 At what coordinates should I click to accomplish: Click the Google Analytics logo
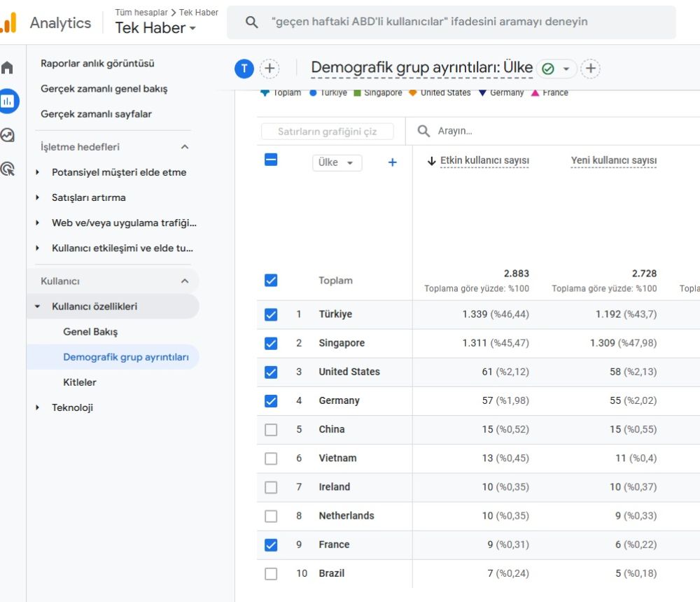[x=8, y=23]
